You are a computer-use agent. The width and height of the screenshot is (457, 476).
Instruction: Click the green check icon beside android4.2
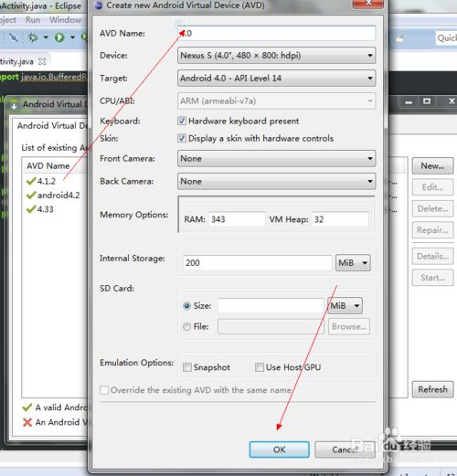tap(31, 196)
